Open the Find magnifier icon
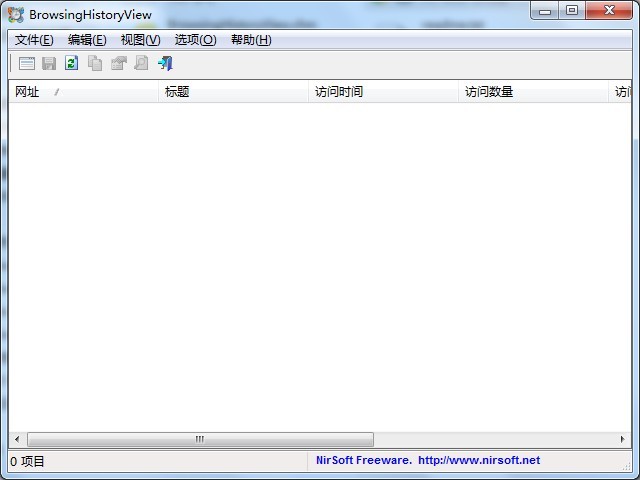The height and width of the screenshot is (480, 640). (142, 63)
